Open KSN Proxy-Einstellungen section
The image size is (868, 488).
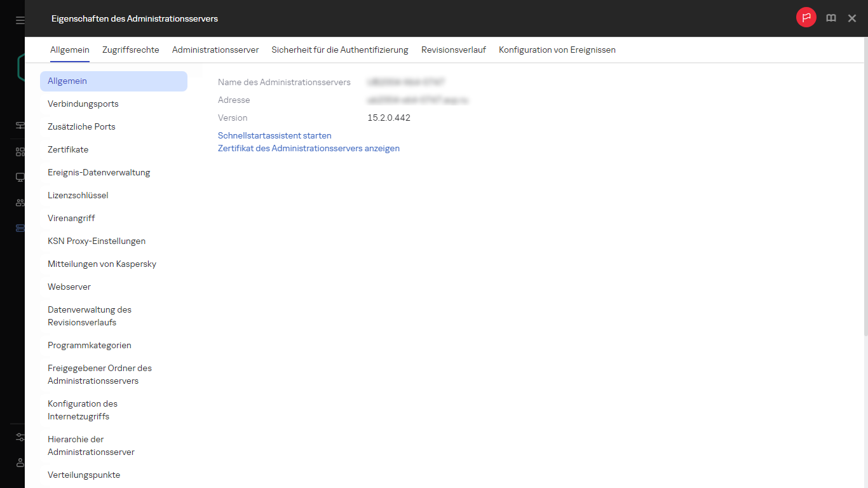[x=97, y=241]
